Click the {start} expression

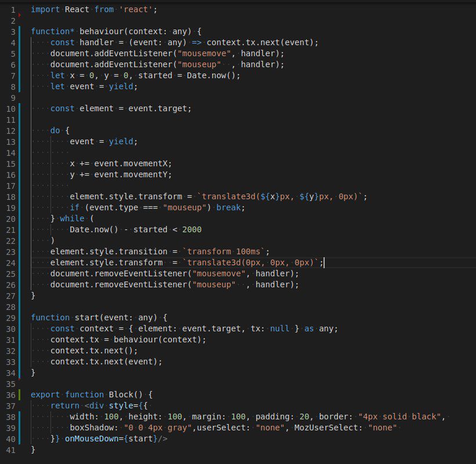click(140, 439)
